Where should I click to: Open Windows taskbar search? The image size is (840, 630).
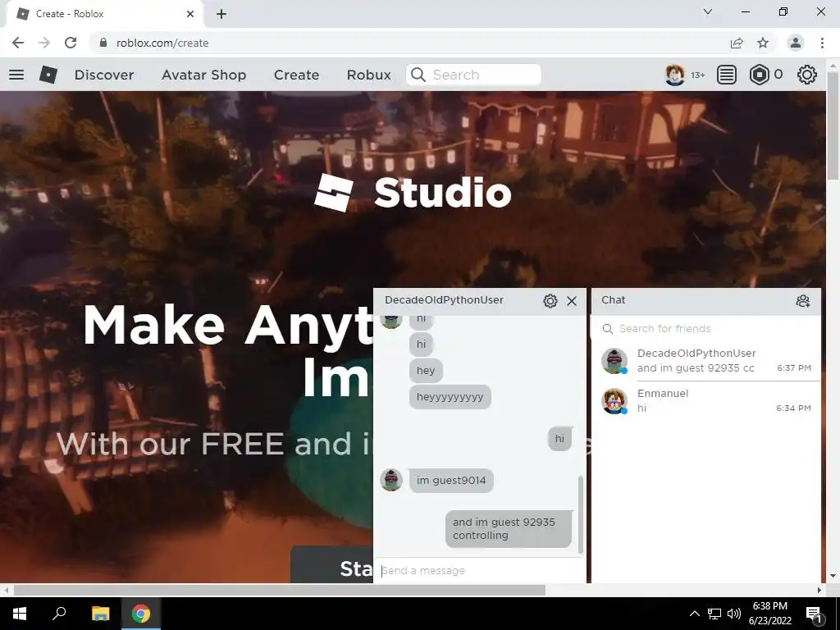click(x=59, y=614)
